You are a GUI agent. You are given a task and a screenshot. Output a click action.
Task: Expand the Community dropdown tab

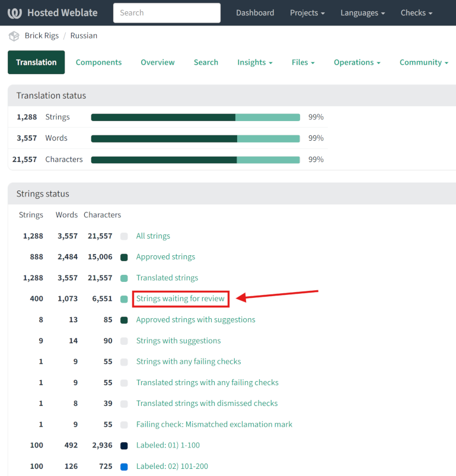424,62
